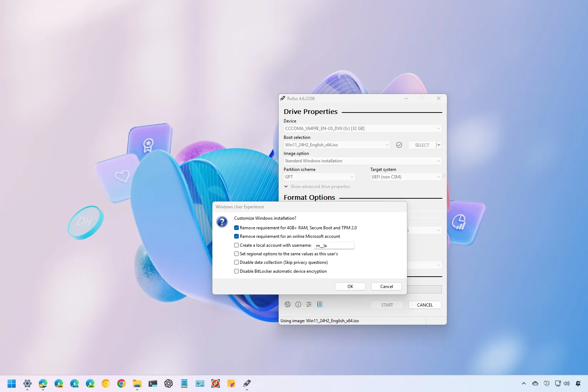Open Rufus log icon

[x=320, y=304]
